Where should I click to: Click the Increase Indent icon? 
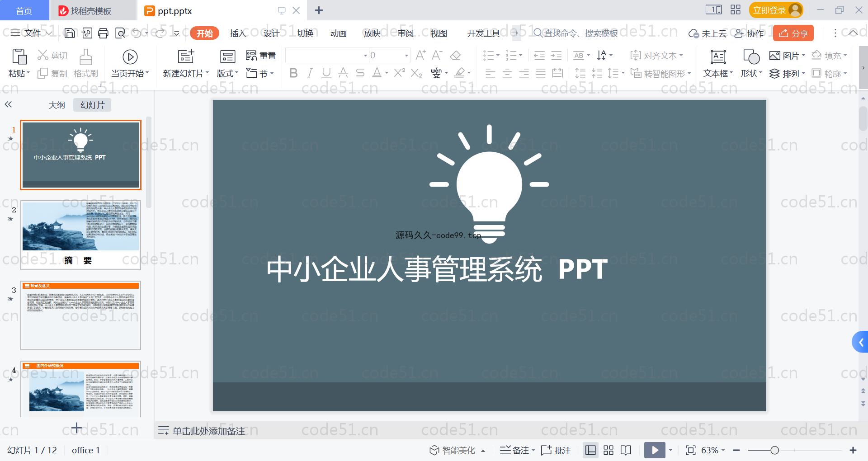tap(556, 56)
